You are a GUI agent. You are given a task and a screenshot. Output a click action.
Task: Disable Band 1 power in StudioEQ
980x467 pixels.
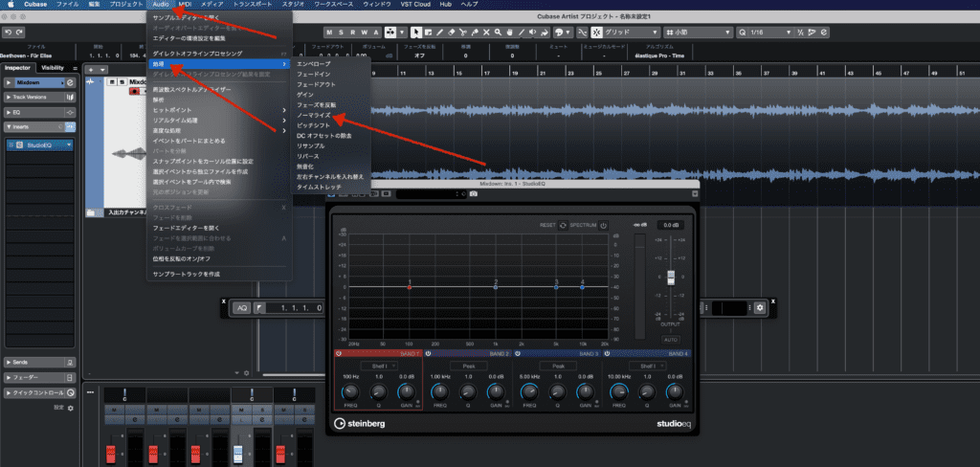pyautogui.click(x=338, y=353)
